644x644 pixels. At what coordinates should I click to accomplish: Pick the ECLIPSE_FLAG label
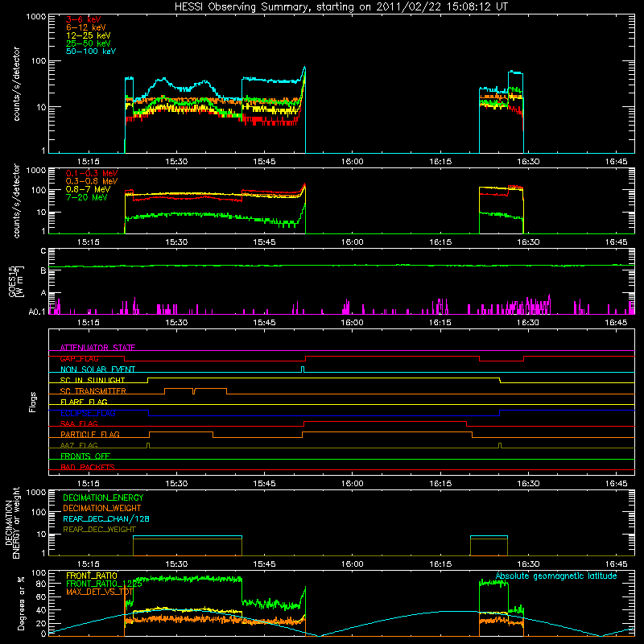88,413
